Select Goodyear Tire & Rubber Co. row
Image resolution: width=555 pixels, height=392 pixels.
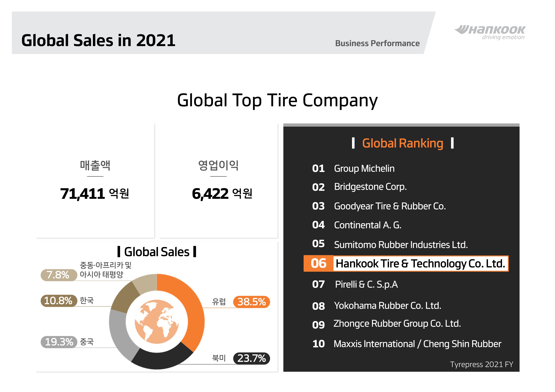(379, 206)
